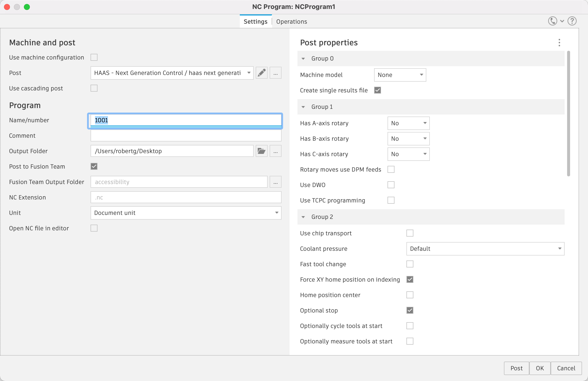The image size is (588, 381).
Task: Click the "Post properties" heading
Action: click(x=329, y=43)
